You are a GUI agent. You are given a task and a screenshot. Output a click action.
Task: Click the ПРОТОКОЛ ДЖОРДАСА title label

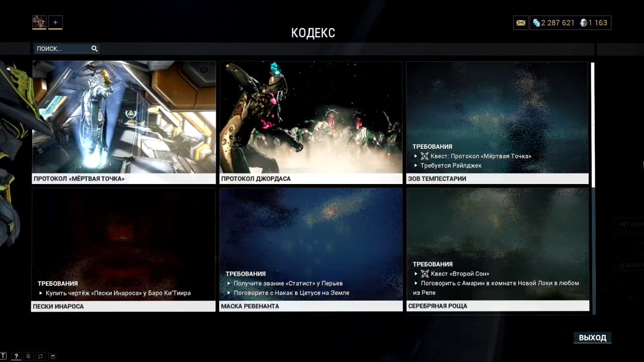pyautogui.click(x=256, y=178)
